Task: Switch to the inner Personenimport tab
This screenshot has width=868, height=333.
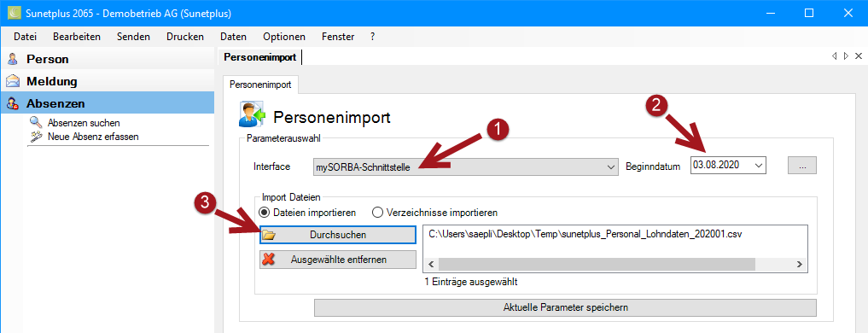Action: pyautogui.click(x=260, y=85)
